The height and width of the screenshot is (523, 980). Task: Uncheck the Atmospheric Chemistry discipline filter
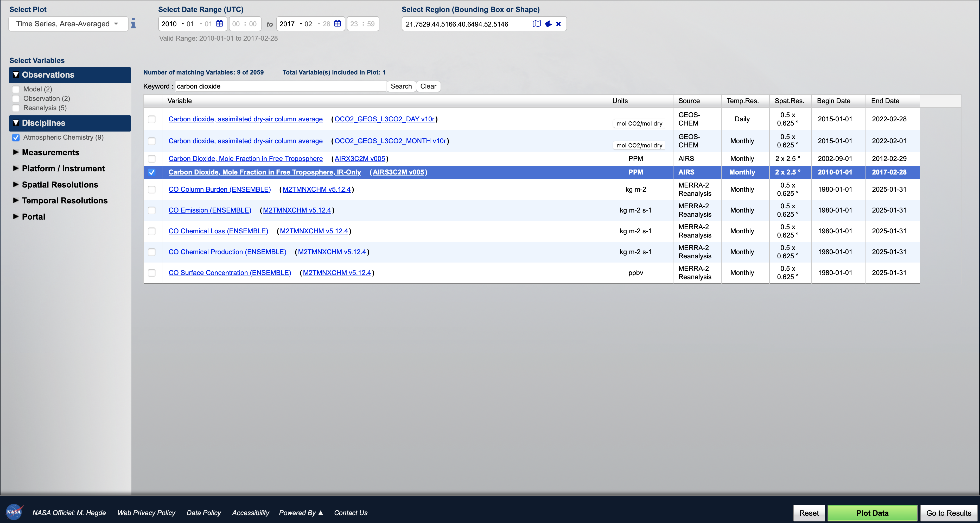tap(16, 138)
